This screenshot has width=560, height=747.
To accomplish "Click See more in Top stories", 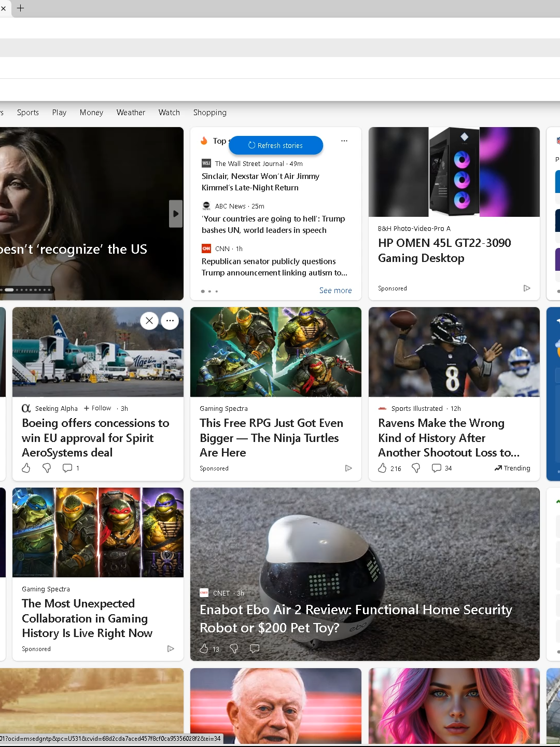I will click(x=335, y=290).
